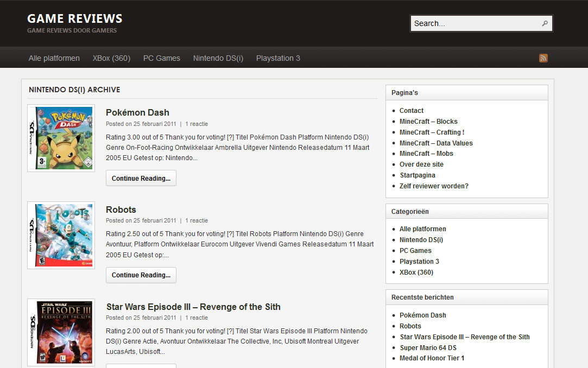The width and height of the screenshot is (588, 368).
Task: Open MineCraft – Data Values page link
Action: tap(436, 143)
